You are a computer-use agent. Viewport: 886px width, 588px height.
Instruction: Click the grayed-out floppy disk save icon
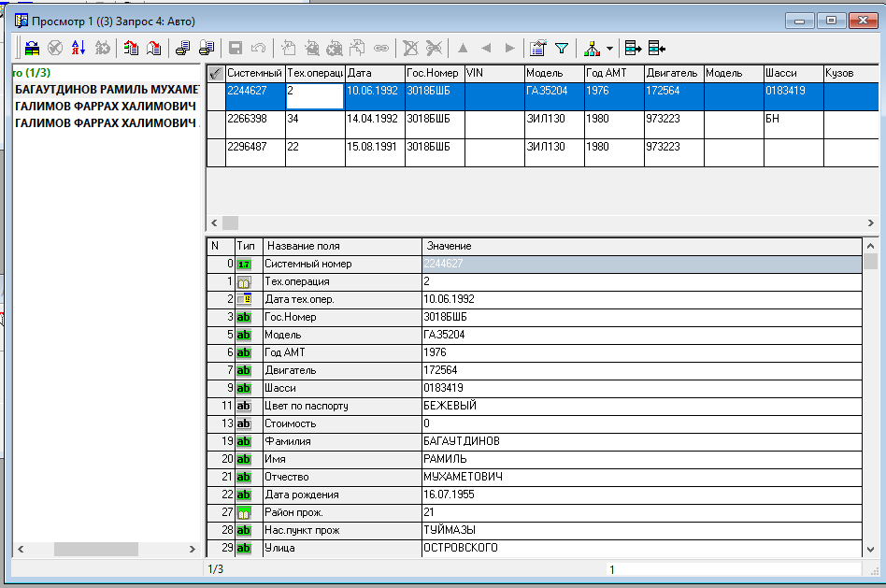coord(236,48)
